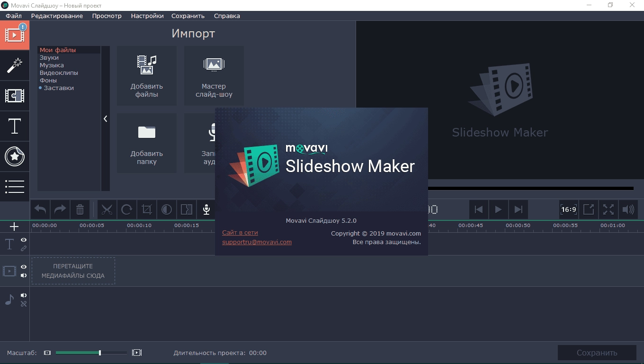
Task: Select Видеоклипы category
Action: pos(69,73)
